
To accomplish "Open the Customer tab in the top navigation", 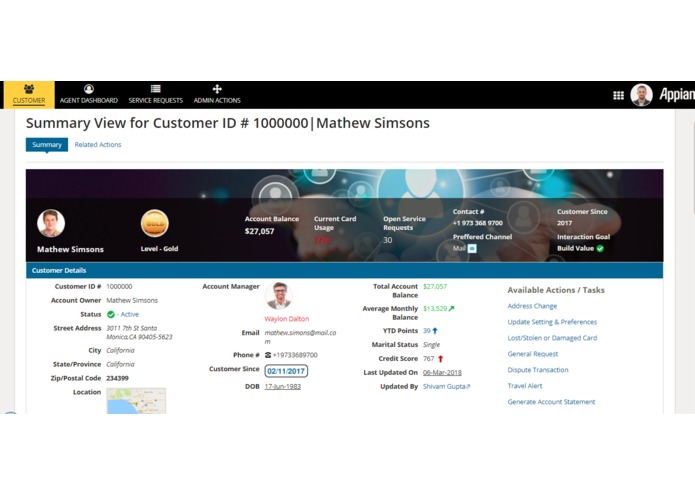I will 29,94.
